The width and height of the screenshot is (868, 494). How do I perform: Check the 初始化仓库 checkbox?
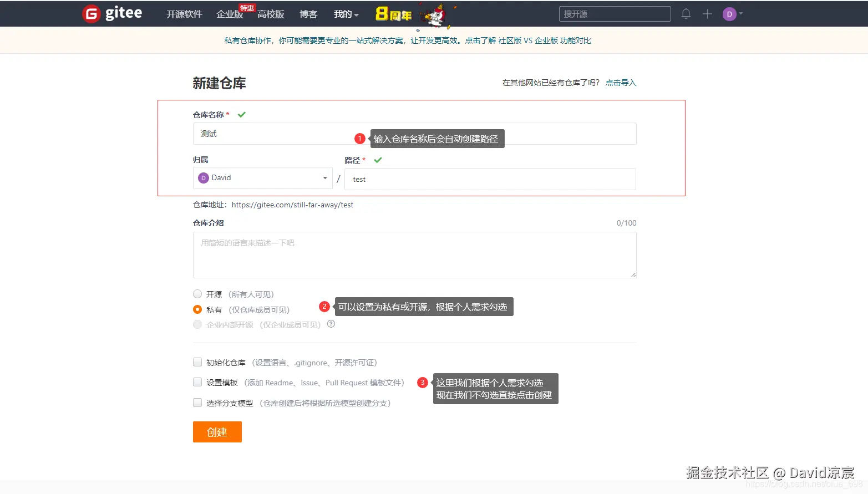point(197,362)
